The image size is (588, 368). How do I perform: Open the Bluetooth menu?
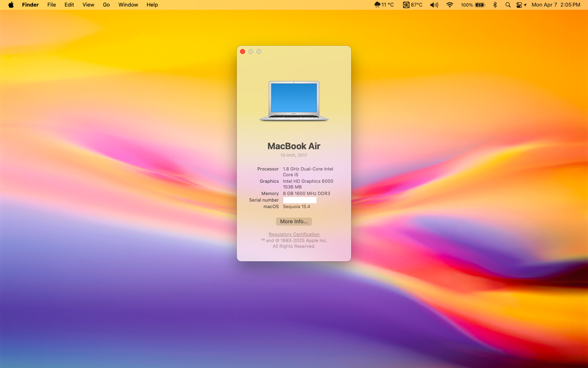(x=495, y=5)
